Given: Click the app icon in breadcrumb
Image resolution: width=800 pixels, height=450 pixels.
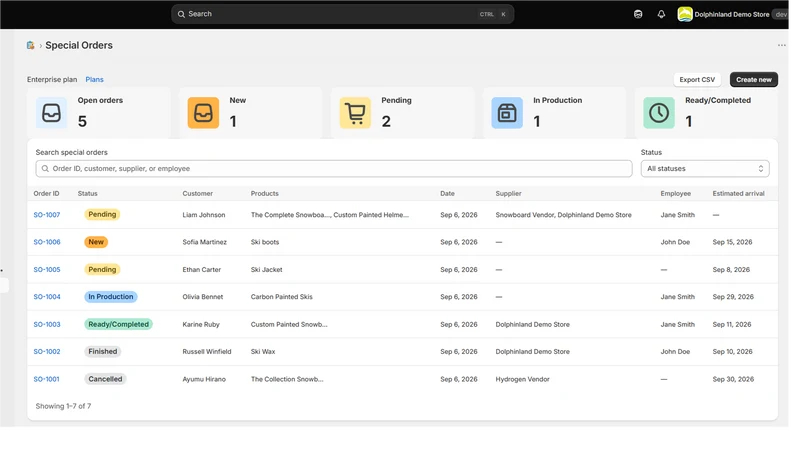Looking at the screenshot, I should pyautogui.click(x=31, y=45).
